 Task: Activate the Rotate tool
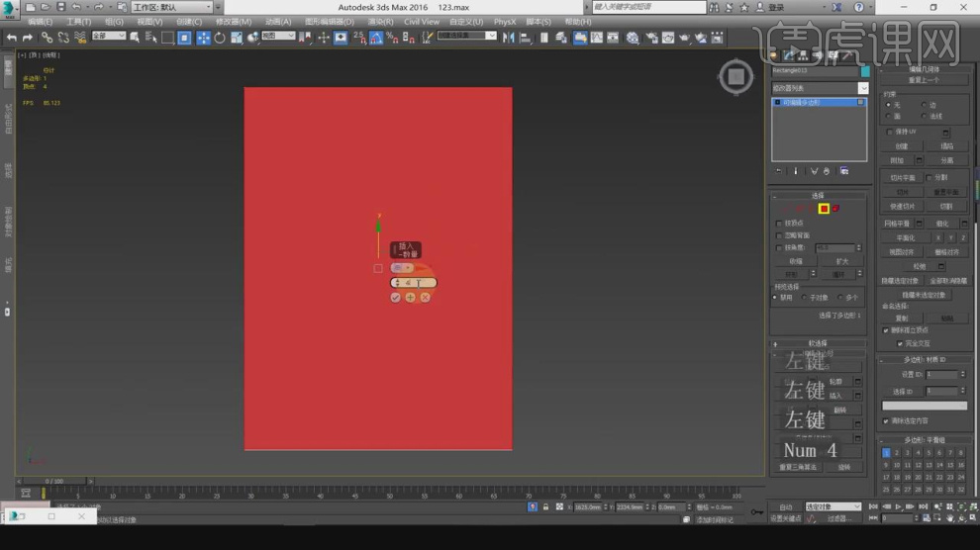pos(219,38)
